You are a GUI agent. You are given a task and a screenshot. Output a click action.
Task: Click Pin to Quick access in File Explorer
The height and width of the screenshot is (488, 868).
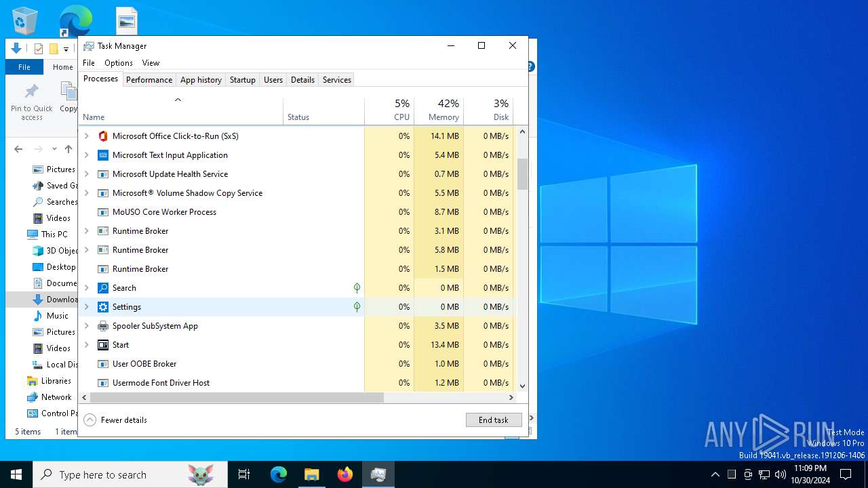pos(31,103)
